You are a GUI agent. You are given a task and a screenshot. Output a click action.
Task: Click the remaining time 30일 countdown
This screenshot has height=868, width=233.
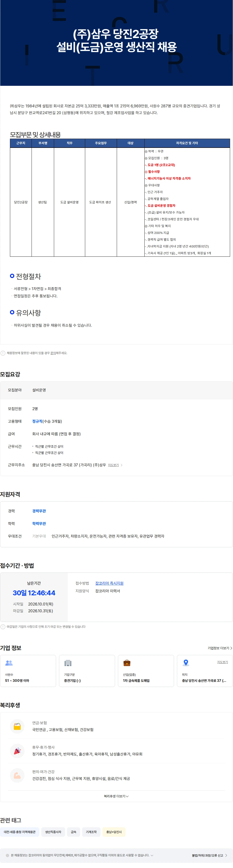tap(34, 593)
